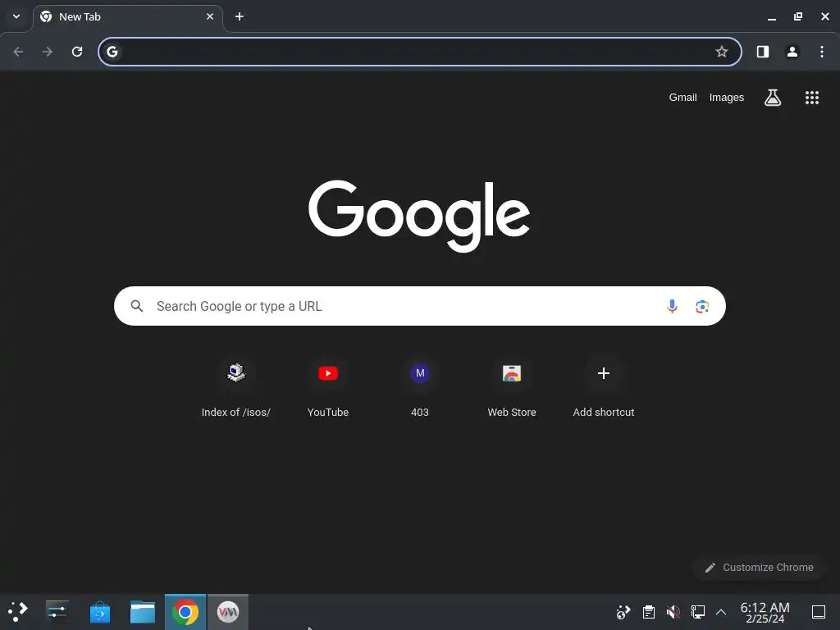Click the Search Google or type a URL box
This screenshot has width=840, height=630.
pos(419,306)
